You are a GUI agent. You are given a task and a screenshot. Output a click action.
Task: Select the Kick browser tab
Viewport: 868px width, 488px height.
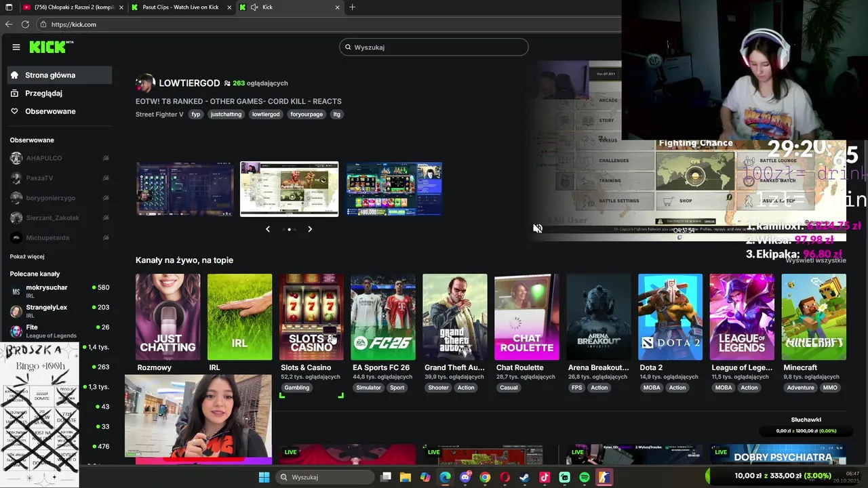click(290, 7)
